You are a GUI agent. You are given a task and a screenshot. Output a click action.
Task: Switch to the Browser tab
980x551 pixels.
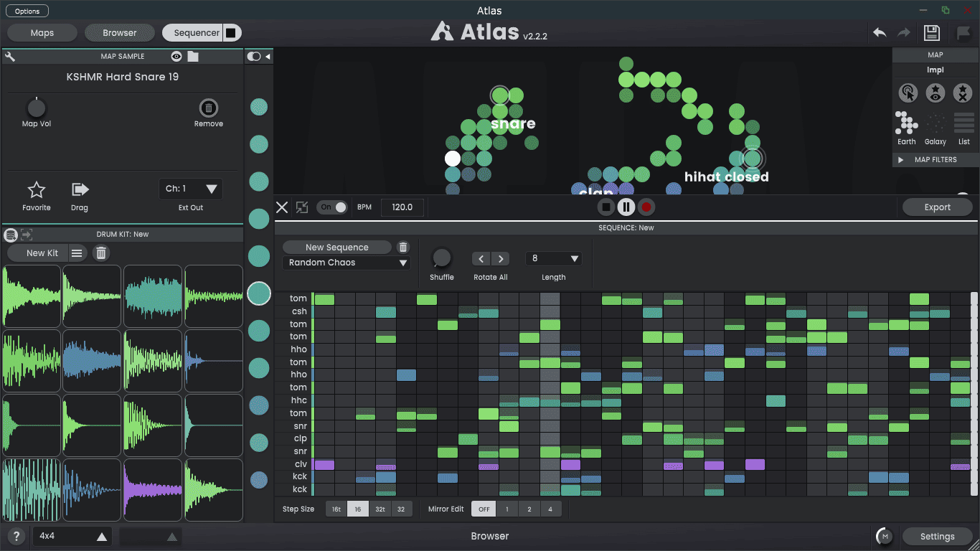point(120,33)
